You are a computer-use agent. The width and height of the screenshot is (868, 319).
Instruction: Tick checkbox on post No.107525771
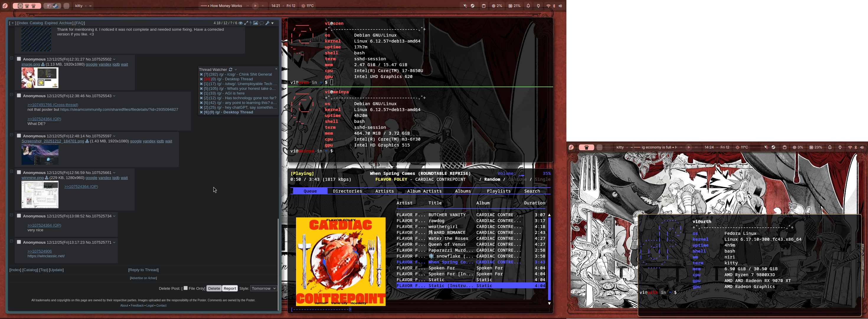coord(19,242)
